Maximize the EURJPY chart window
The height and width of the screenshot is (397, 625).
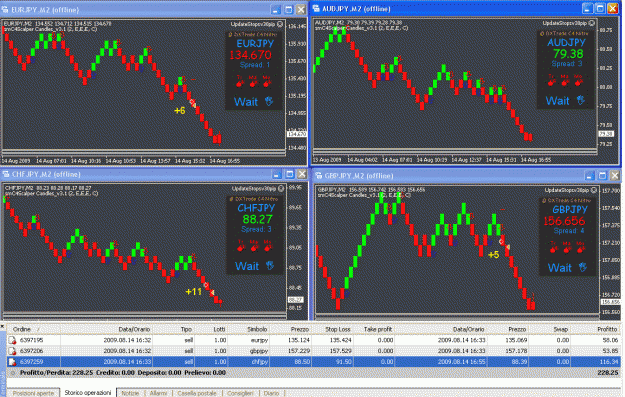(289, 10)
